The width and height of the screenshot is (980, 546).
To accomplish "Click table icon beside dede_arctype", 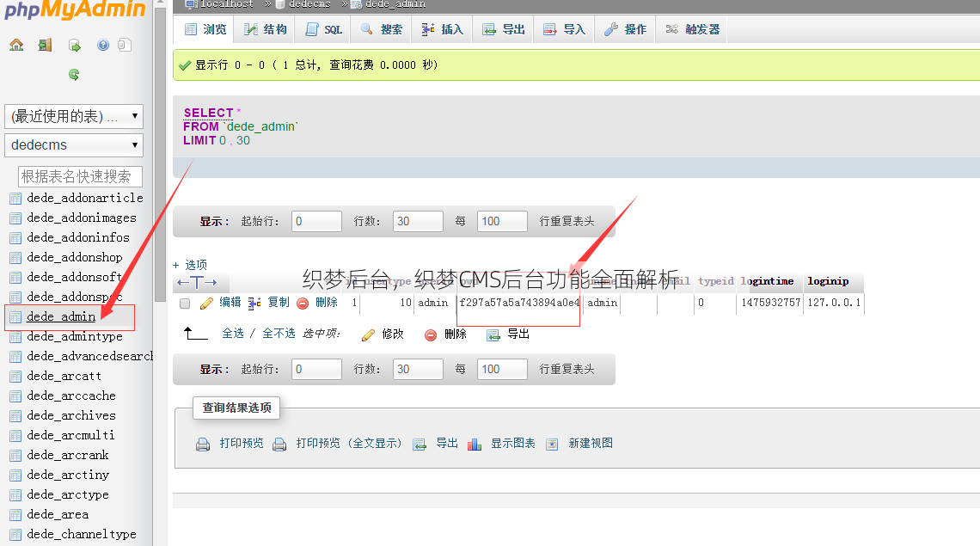I will click(x=15, y=496).
